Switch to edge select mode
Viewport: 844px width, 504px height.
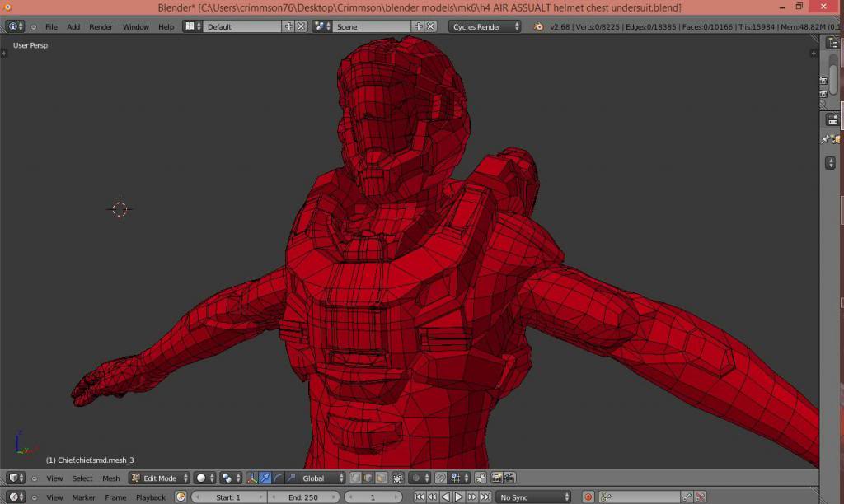tap(368, 478)
